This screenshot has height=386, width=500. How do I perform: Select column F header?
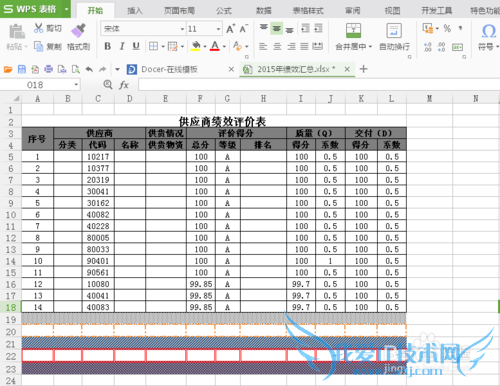tap(200, 99)
